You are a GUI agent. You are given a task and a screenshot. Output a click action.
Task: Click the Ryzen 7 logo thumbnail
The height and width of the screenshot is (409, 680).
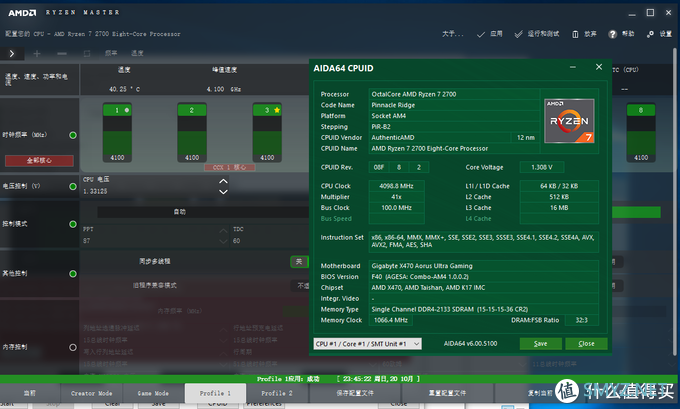pos(569,121)
